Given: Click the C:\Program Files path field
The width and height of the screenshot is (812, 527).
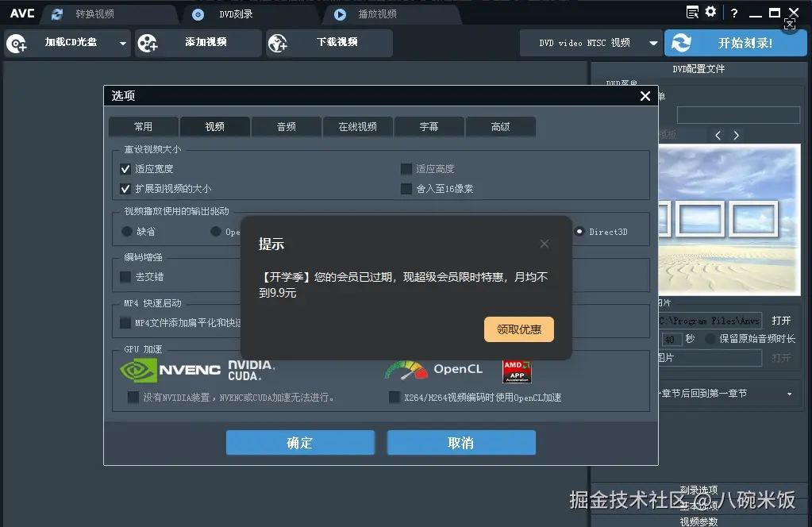Looking at the screenshot, I should (x=710, y=321).
